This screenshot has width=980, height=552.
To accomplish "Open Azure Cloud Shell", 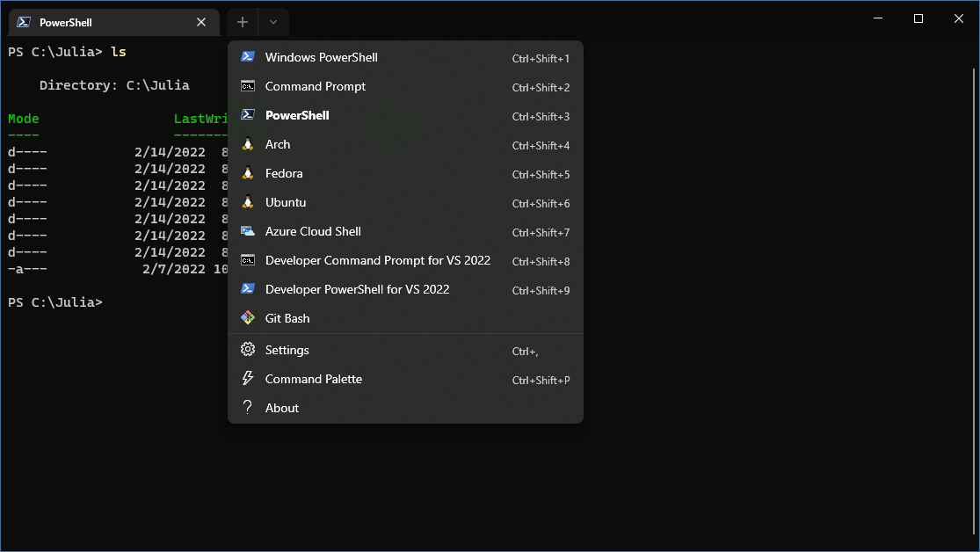I will pos(312,231).
